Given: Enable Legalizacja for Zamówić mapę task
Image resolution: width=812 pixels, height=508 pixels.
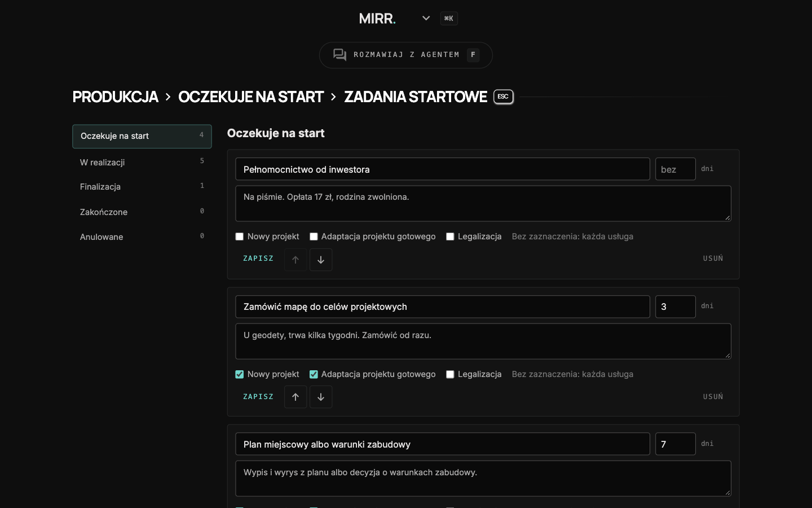Looking at the screenshot, I should tap(450, 374).
